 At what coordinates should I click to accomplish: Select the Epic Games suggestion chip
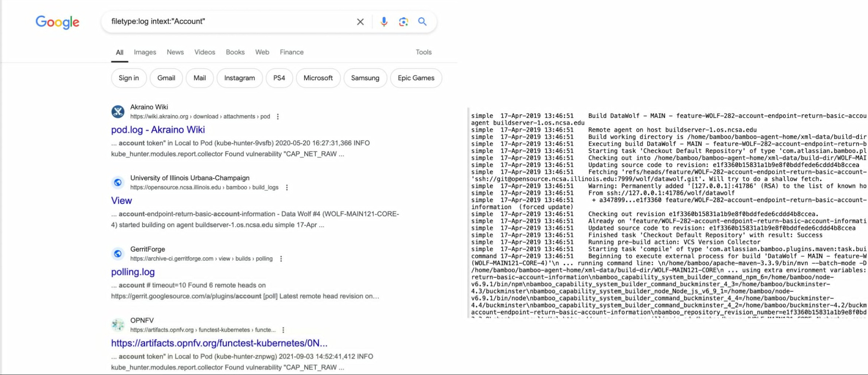point(416,78)
